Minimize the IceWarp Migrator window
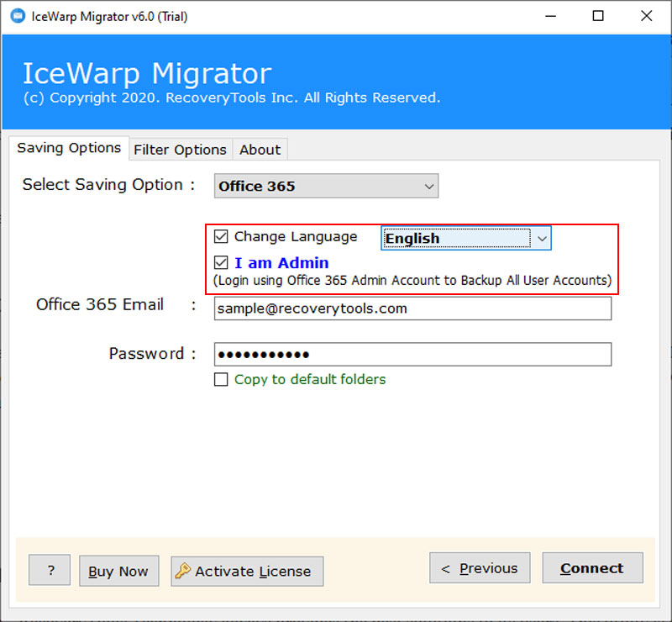The height and width of the screenshot is (622, 672). 550,16
